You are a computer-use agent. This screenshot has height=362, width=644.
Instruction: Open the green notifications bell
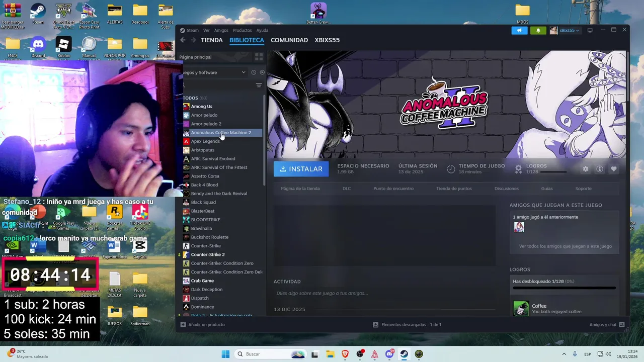(538, 30)
